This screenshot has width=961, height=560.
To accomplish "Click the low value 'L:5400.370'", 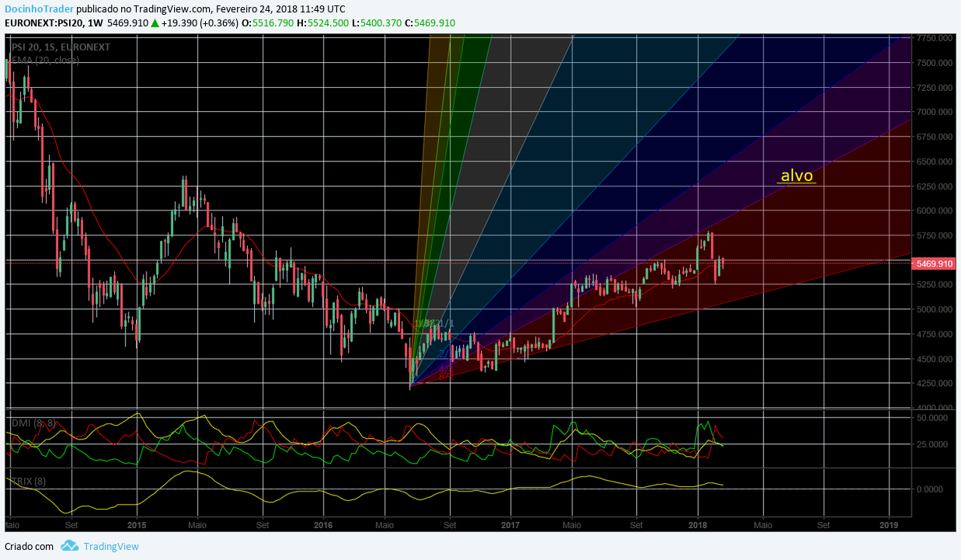I will point(377,23).
